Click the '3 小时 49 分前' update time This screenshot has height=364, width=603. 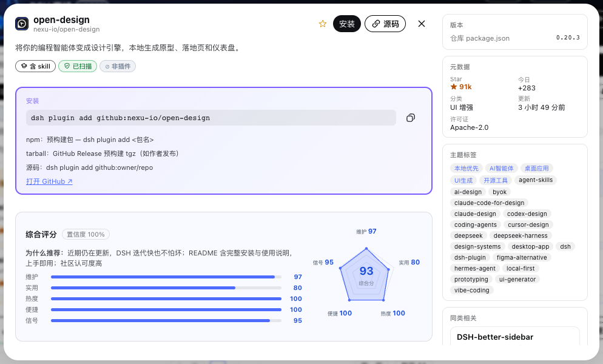(x=542, y=107)
